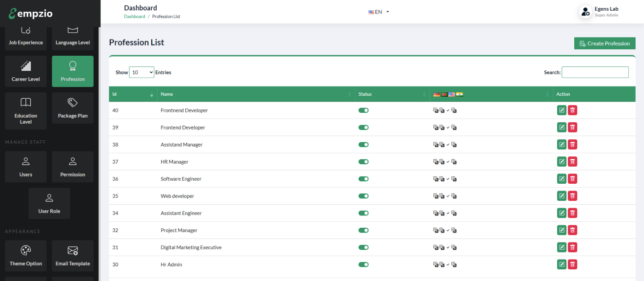Toggle Digital Marketing Executive status
This screenshot has height=281, width=644.
tap(363, 247)
